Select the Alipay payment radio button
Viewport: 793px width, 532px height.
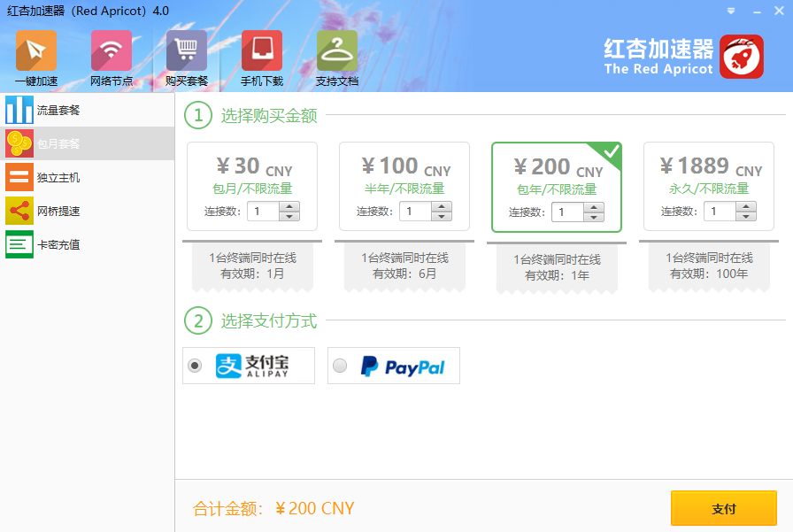[x=195, y=366]
